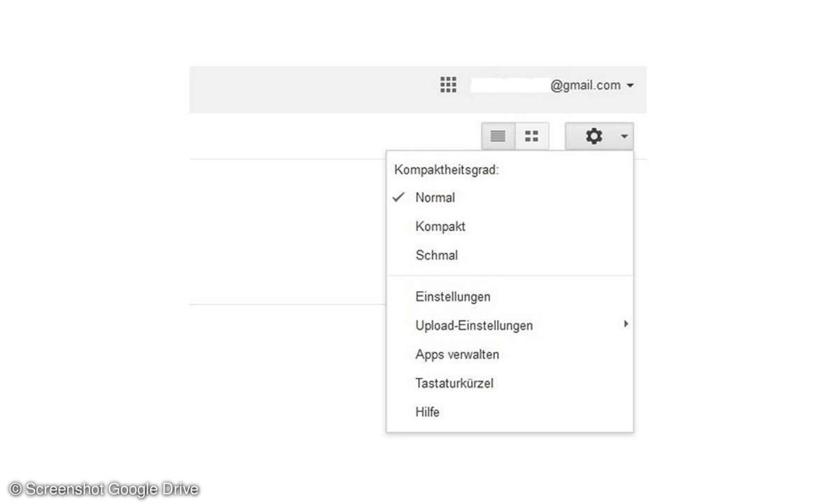This screenshot has width=840, height=504.
Task: Click the settings gear icon
Action: point(594,136)
